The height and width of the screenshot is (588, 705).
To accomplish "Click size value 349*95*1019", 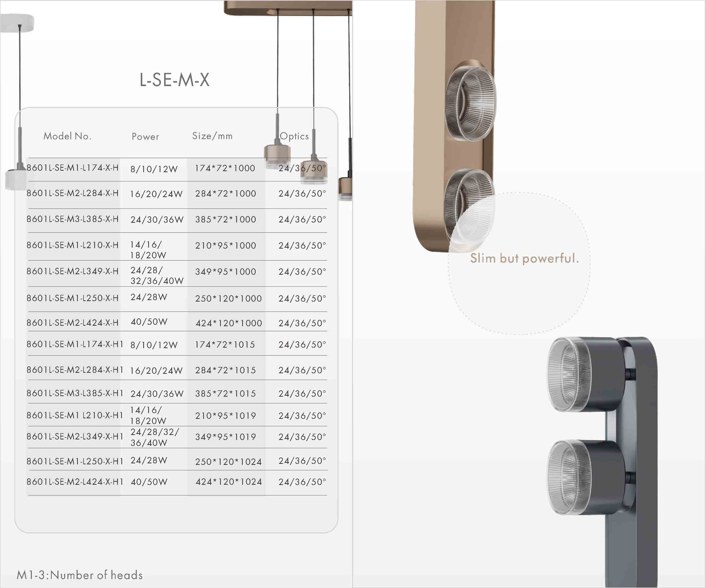I will tap(226, 436).
